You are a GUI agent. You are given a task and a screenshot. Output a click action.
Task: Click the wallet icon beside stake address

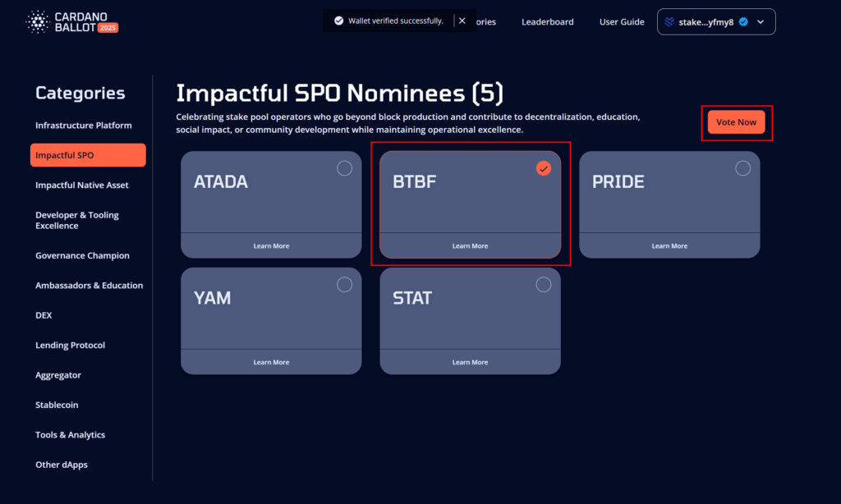[669, 22]
